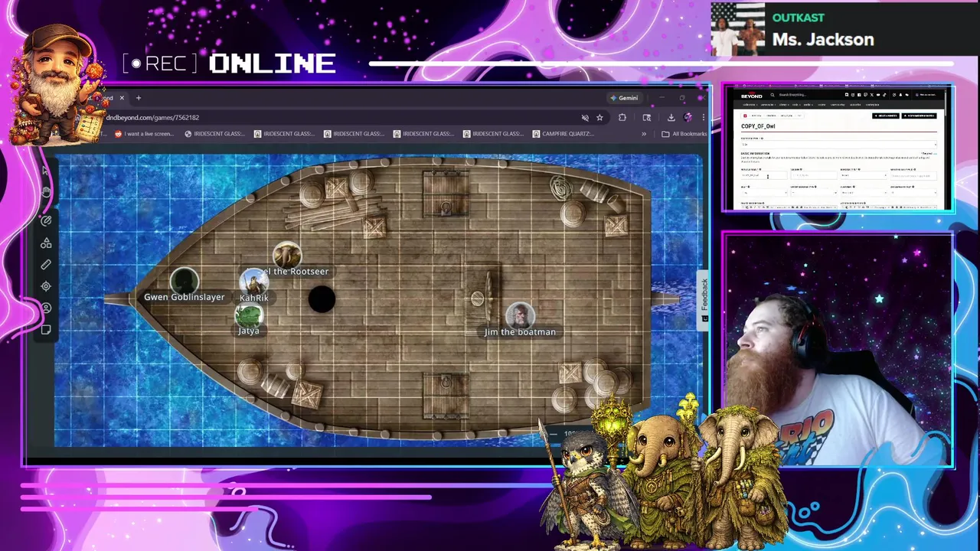Open a new browser tab

pos(139,98)
